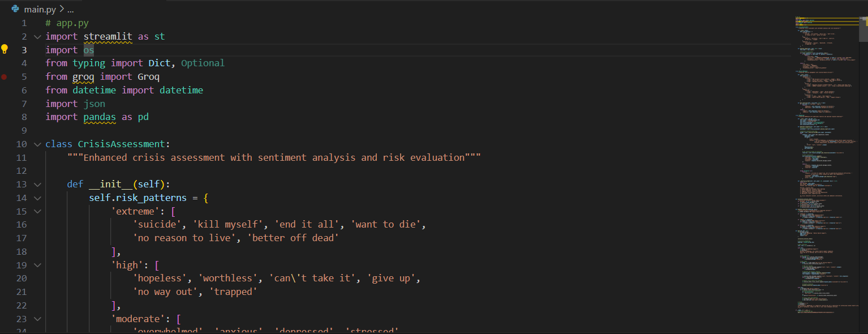This screenshot has height=334, width=868.
Task: Collapse the 'extreme' list on line 15
Action: pos(37,211)
